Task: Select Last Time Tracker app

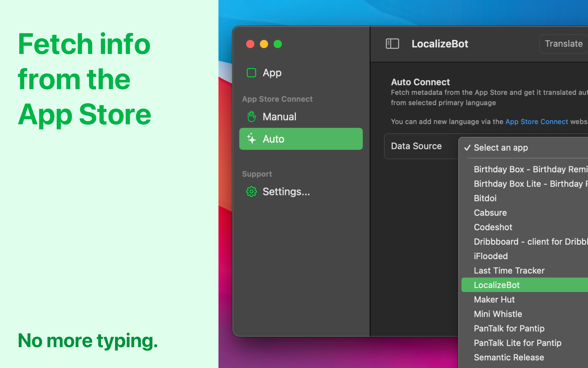Action: [525, 270]
